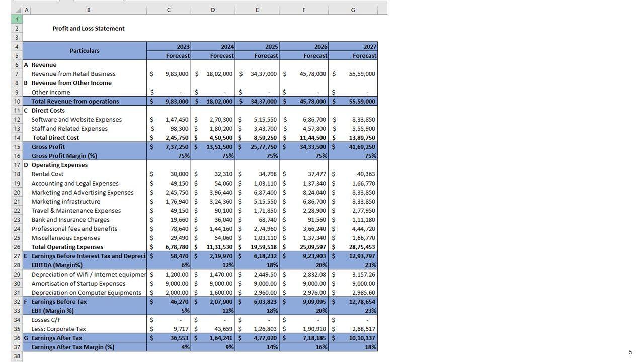The height and width of the screenshot is (362, 644).
Task: Click the select-all corner triangle
Action: click(17, 10)
